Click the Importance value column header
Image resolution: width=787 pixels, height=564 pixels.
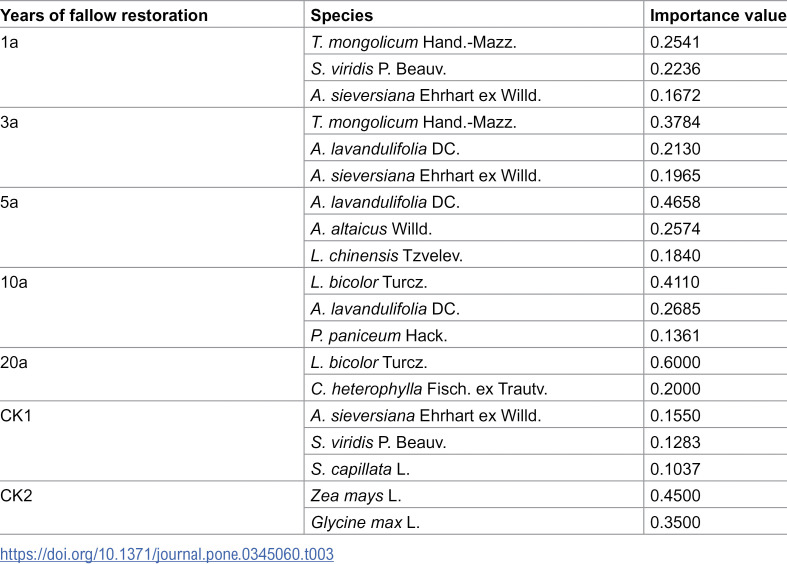[718, 16]
